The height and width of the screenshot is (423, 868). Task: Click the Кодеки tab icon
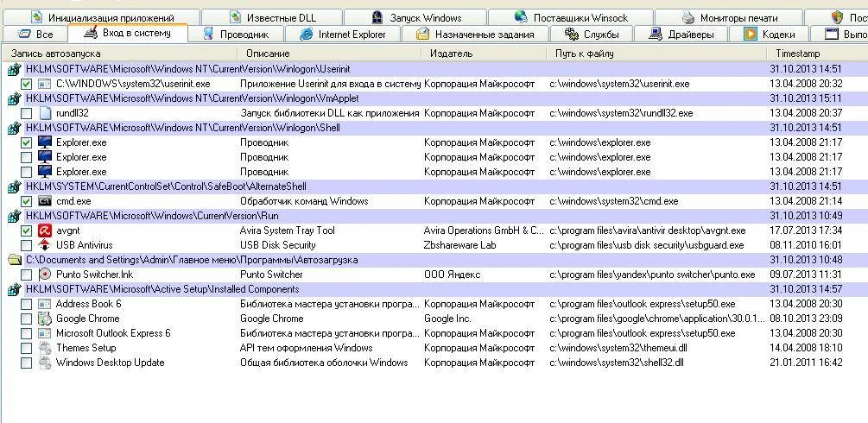point(751,35)
